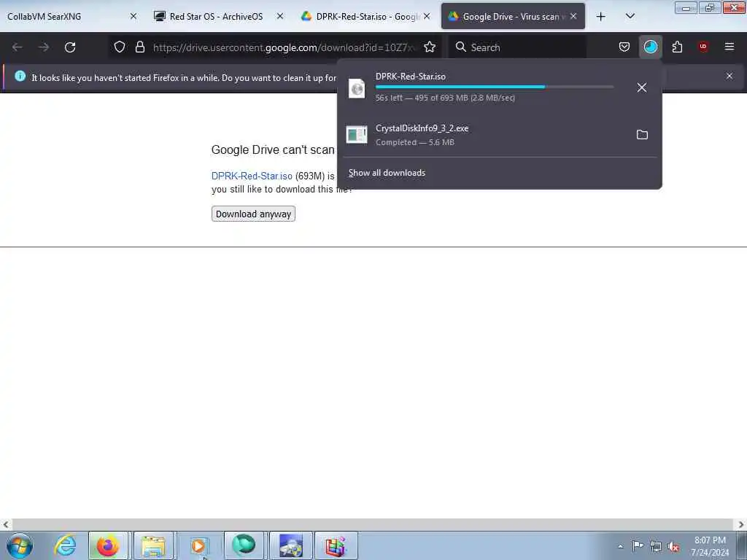The width and height of the screenshot is (747, 560).
Task: Open the Action Center flag icon
Action: click(x=638, y=545)
